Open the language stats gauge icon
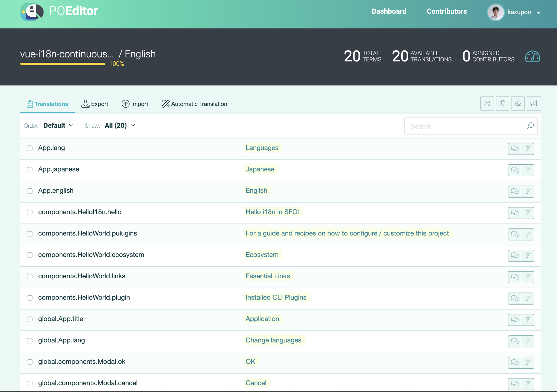 tap(532, 57)
